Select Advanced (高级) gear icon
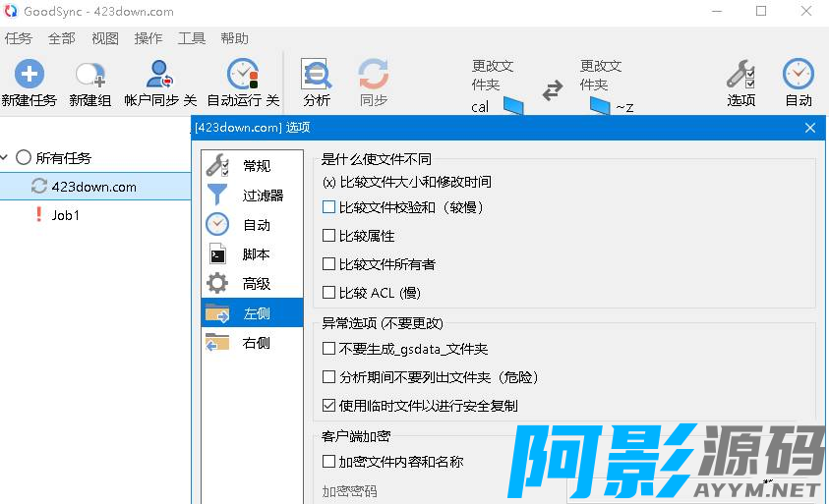The image size is (829, 504). point(217,284)
